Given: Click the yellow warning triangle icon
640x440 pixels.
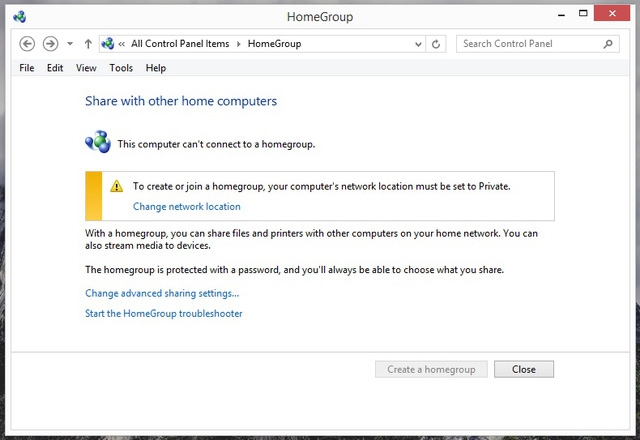Looking at the screenshot, I should tap(116, 186).
